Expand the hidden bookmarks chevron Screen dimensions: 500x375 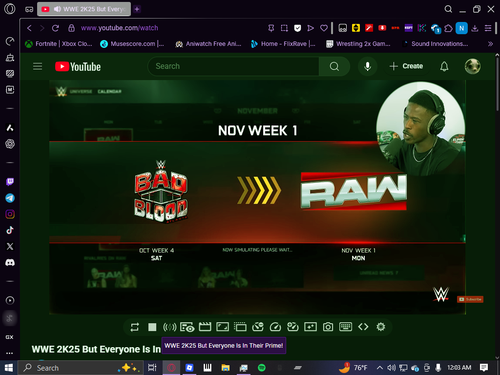[490, 44]
